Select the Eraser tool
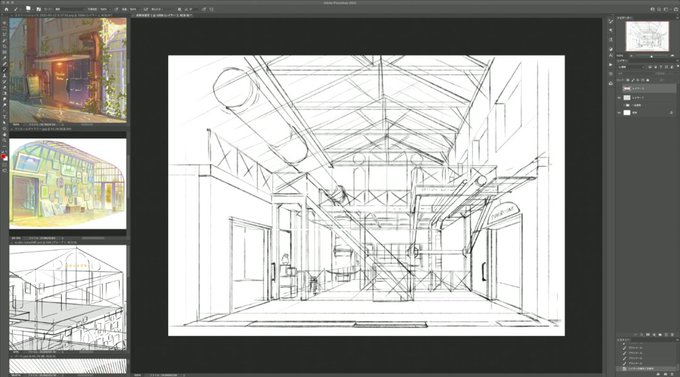This screenshot has height=377, width=680. (4, 87)
